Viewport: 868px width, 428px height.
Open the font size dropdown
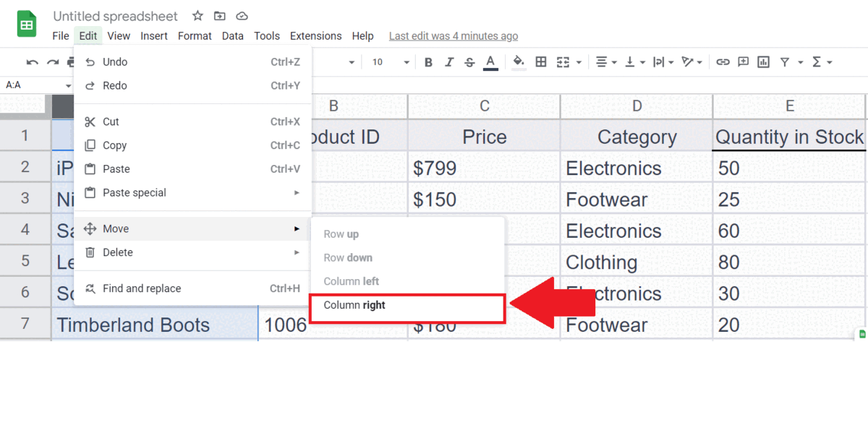click(391, 62)
